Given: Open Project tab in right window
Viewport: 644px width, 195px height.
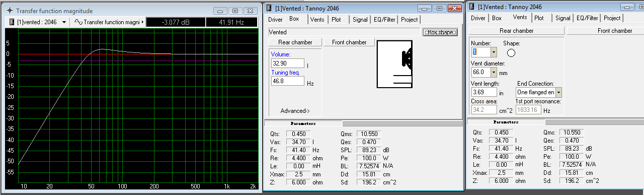Looking at the screenshot, I should (x=612, y=18).
